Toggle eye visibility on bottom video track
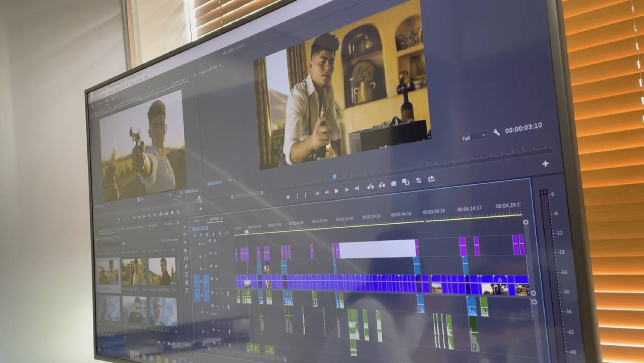This screenshot has height=363, width=644. click(217, 279)
